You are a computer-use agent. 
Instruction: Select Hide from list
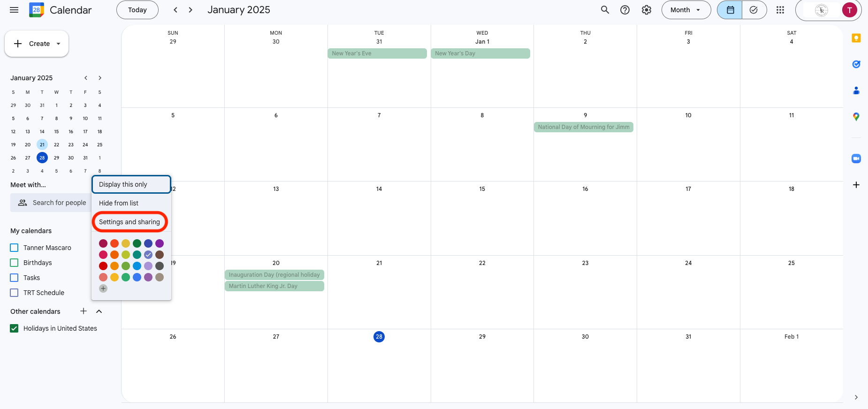[131, 203]
